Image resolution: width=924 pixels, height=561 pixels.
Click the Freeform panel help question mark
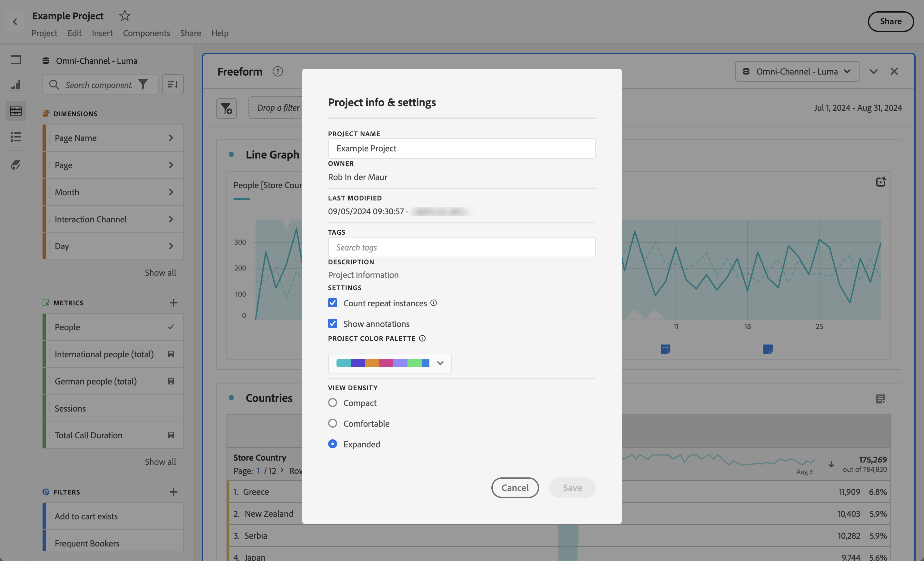point(277,71)
